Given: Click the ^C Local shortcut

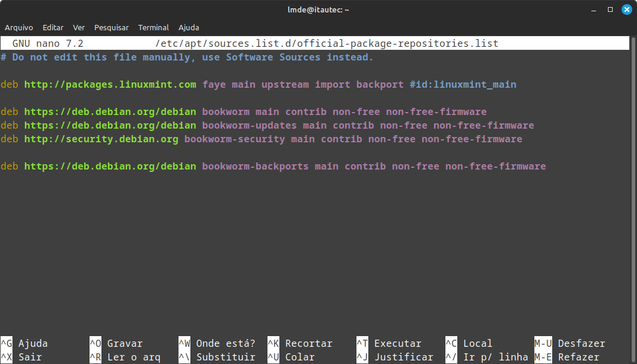Looking at the screenshot, I should coord(469,343).
